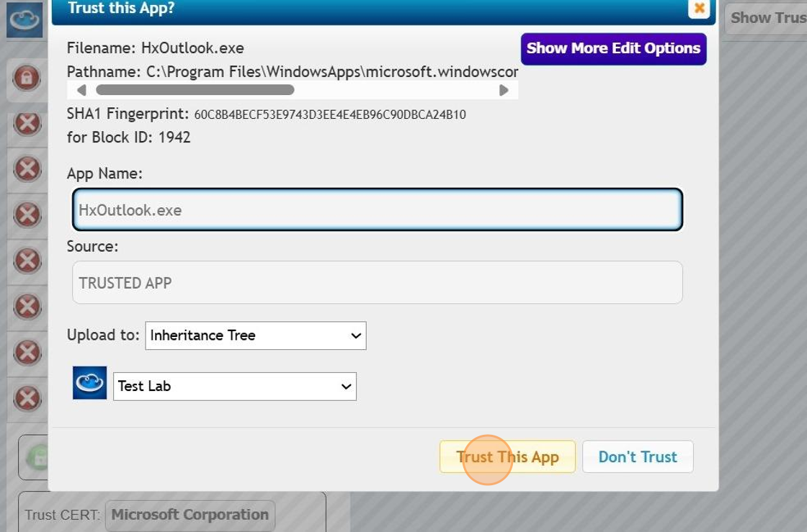The width and height of the screenshot is (807, 532).
Task: Click the Source field showing TRUSTED APP
Action: (377, 283)
